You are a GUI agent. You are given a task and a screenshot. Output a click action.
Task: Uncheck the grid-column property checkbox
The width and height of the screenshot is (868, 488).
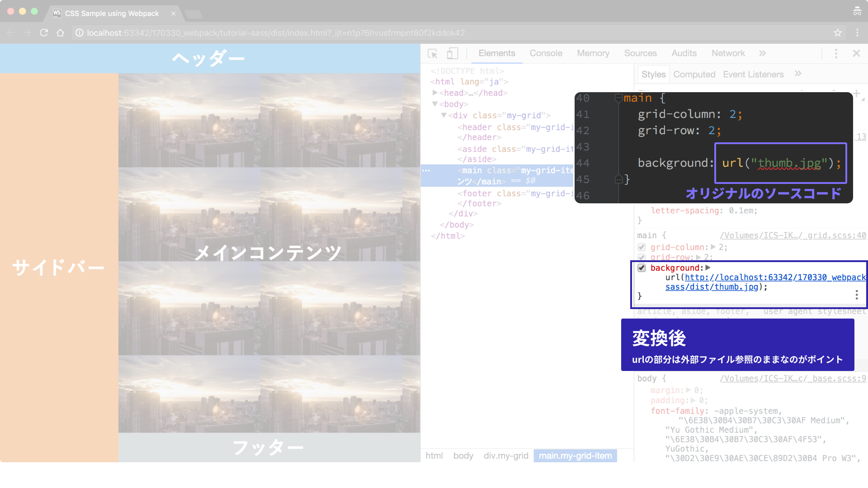pos(642,247)
